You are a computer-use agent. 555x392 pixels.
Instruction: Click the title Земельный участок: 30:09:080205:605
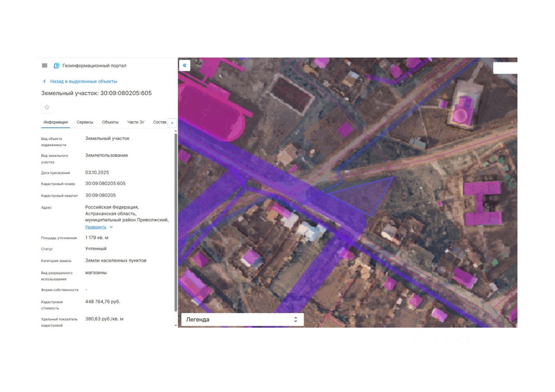pyautogui.click(x=96, y=93)
